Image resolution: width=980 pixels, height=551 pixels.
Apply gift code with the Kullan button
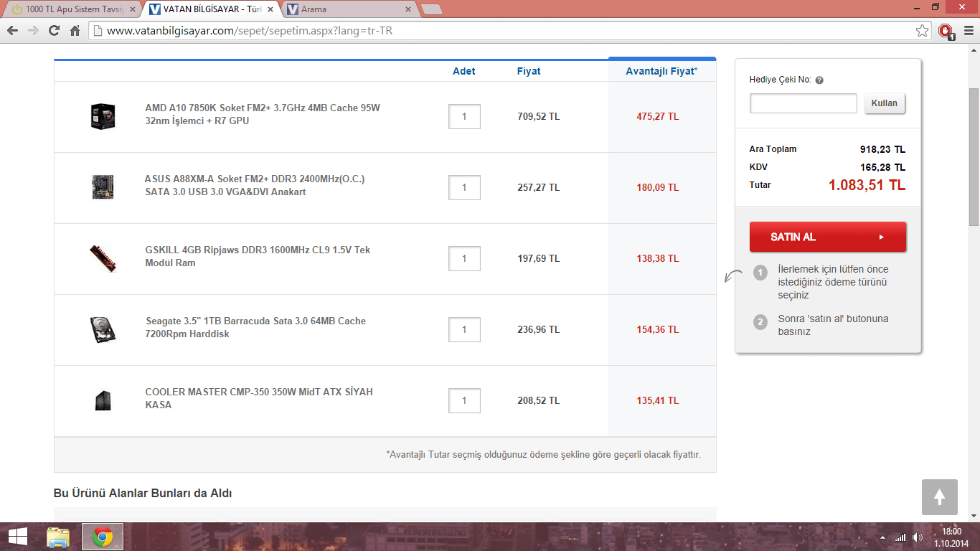click(x=885, y=103)
